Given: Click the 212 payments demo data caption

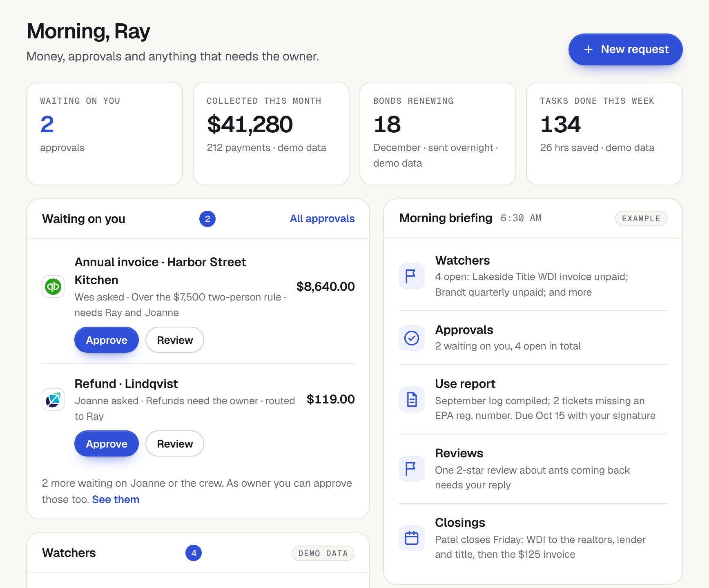Looking at the screenshot, I should [266, 148].
